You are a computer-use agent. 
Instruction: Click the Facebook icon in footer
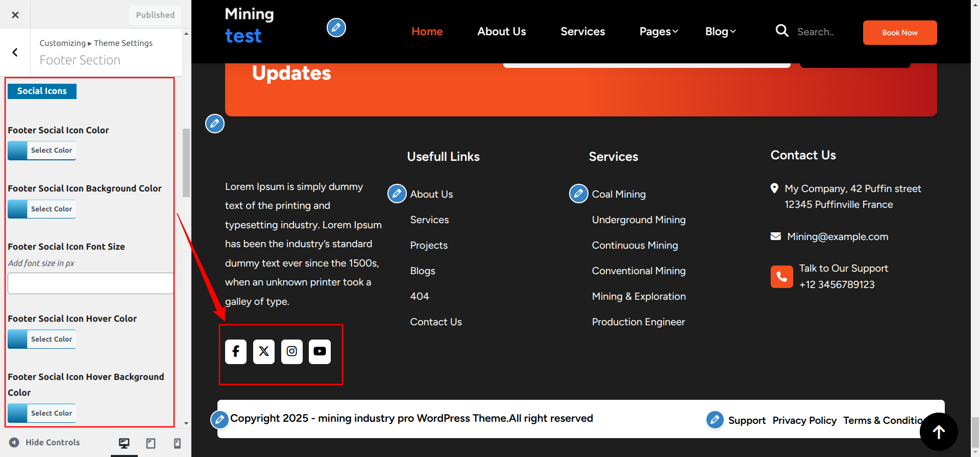[236, 351]
